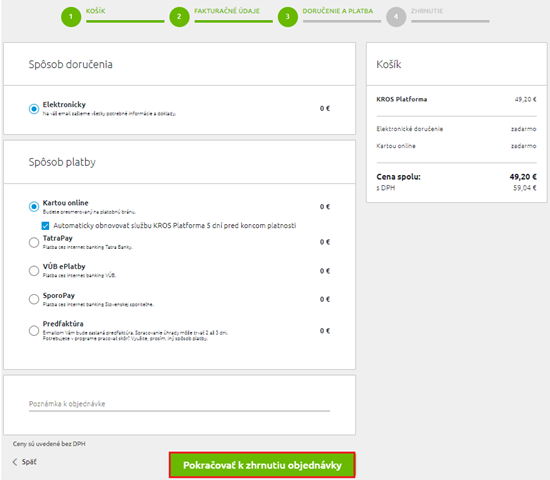Focus the Poznámka k objednávke field

[x=179, y=404]
